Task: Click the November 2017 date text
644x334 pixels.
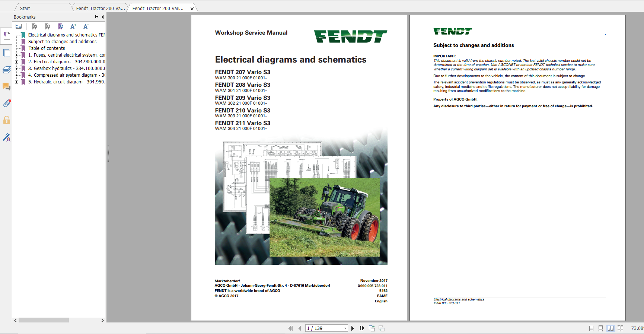Action: pyautogui.click(x=374, y=281)
